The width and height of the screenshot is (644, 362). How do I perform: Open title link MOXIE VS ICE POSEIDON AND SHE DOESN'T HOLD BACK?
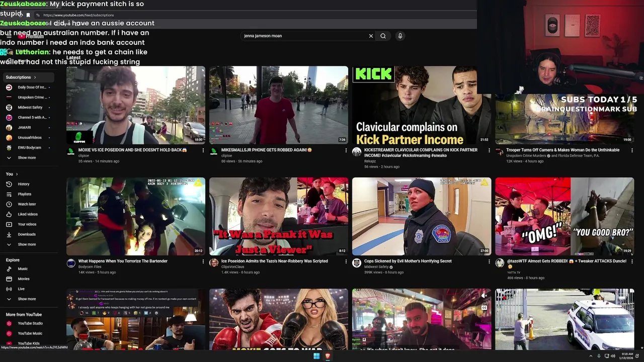point(133,150)
